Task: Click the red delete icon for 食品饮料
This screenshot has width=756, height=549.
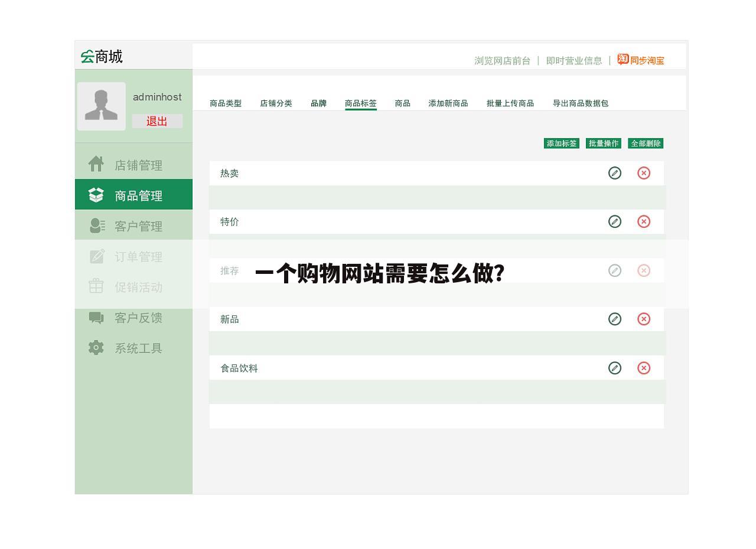Action: pos(644,368)
